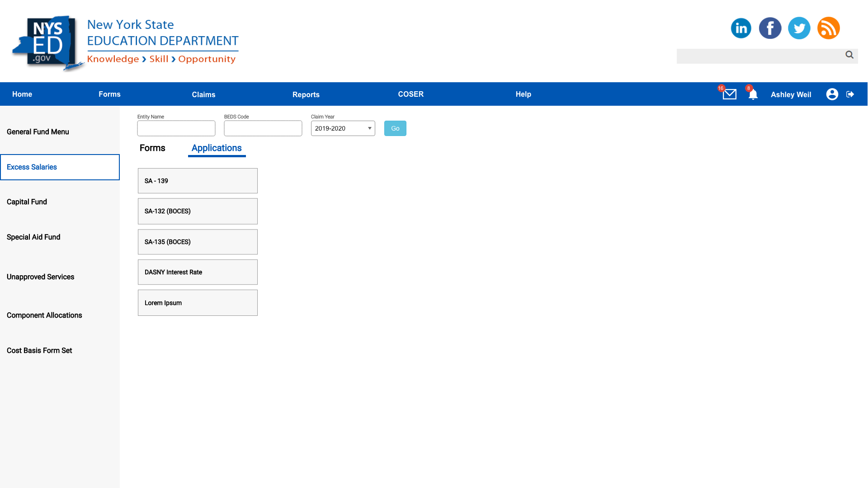This screenshot has height=488, width=868.
Task: Open the Twitter social icon
Action: pos(799,28)
